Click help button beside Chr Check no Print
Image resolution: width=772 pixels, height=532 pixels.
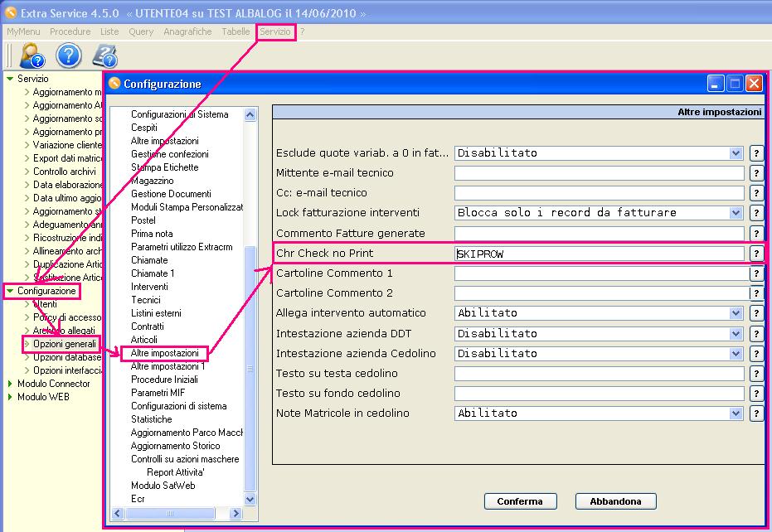coord(755,254)
